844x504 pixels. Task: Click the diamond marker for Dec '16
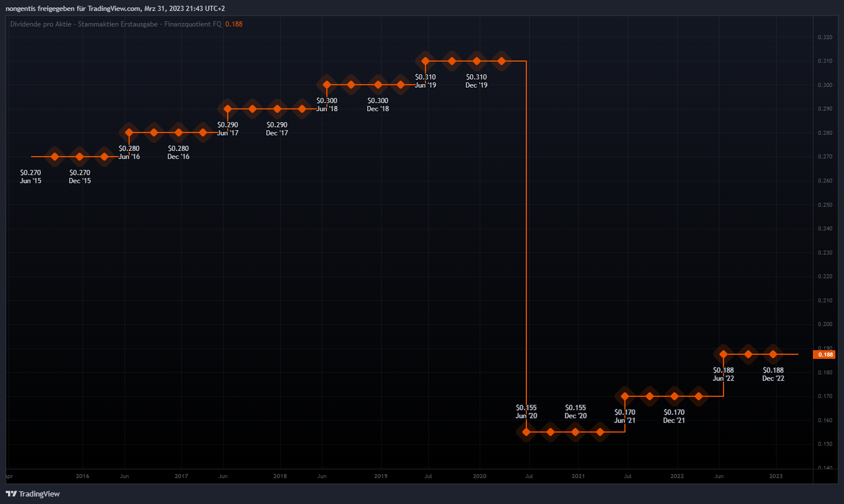tap(179, 132)
